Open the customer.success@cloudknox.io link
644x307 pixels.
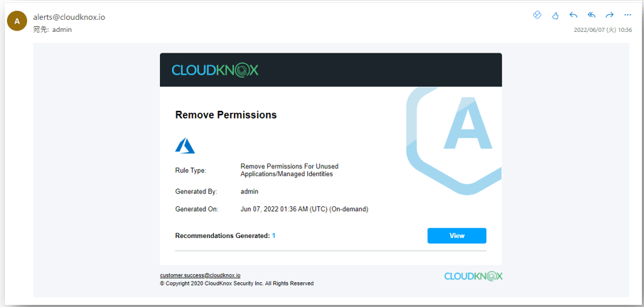tap(200, 276)
